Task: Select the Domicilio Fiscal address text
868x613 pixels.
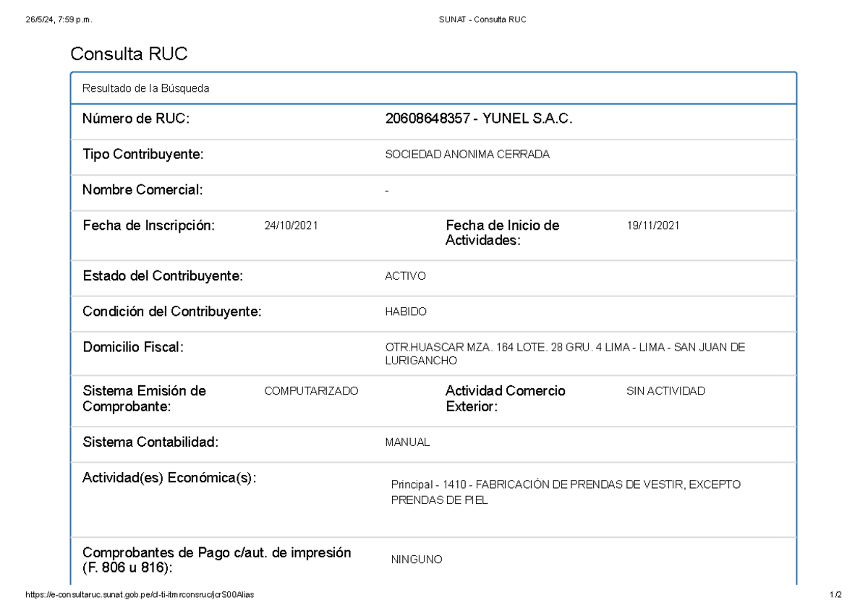Action: pyautogui.click(x=564, y=353)
